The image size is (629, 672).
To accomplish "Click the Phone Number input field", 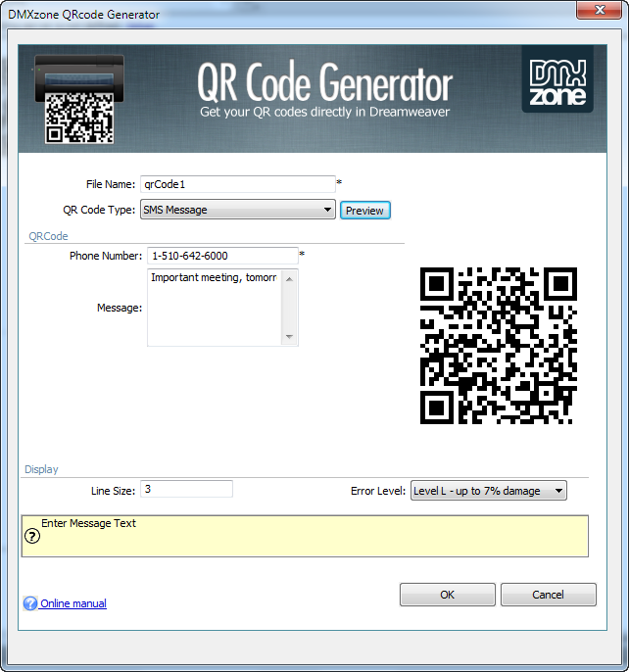I will pos(222,256).
